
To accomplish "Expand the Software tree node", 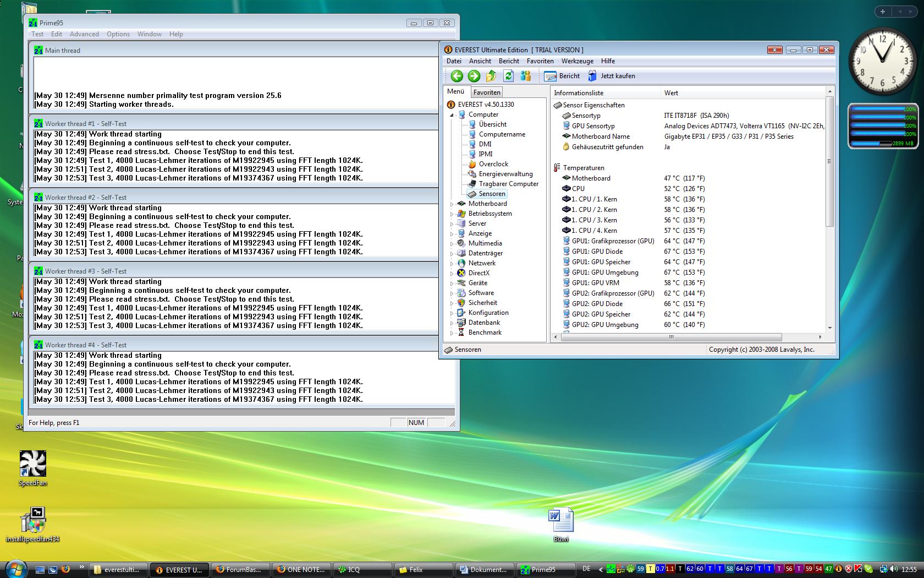I will [452, 293].
